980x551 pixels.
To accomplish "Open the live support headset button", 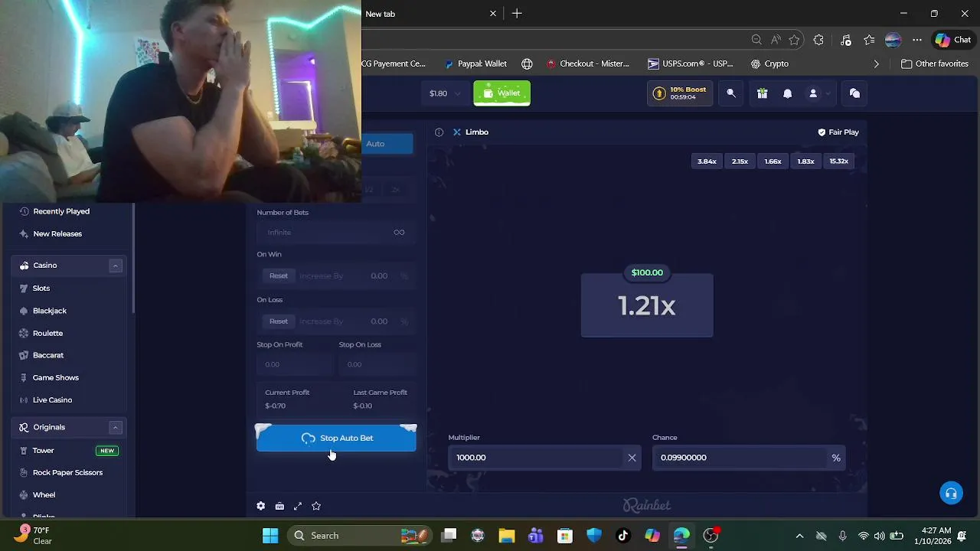I will (951, 493).
